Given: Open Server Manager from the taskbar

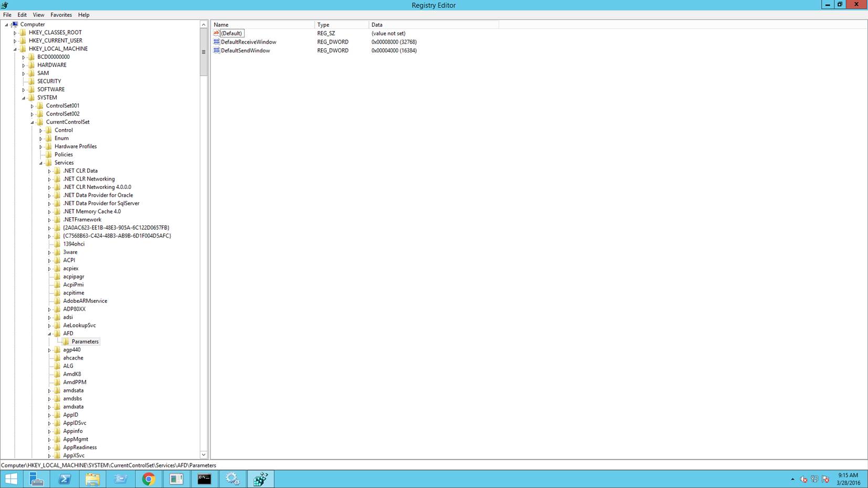Looking at the screenshot, I should tap(37, 479).
